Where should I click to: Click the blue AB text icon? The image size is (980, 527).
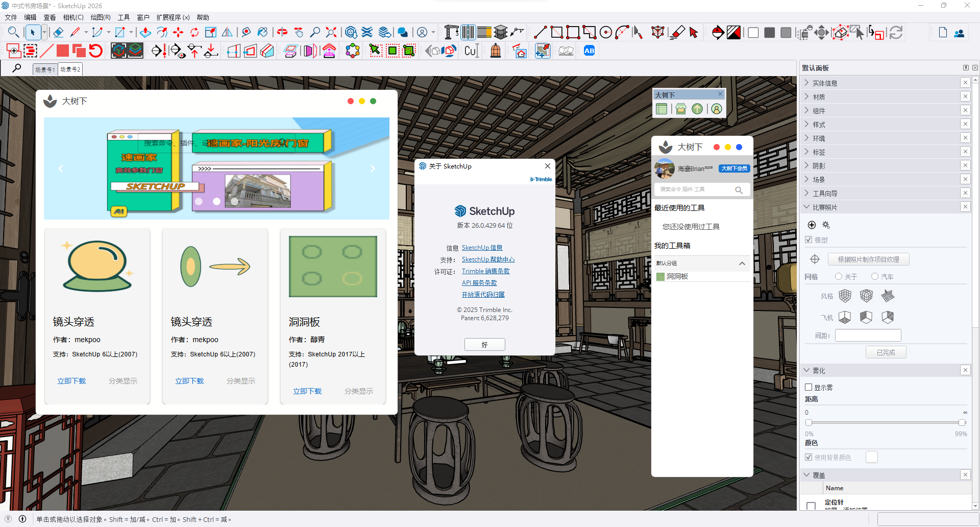(x=589, y=51)
